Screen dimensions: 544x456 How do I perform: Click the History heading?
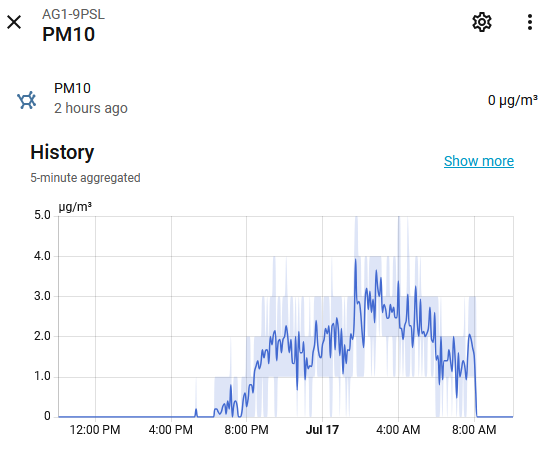[x=62, y=152]
